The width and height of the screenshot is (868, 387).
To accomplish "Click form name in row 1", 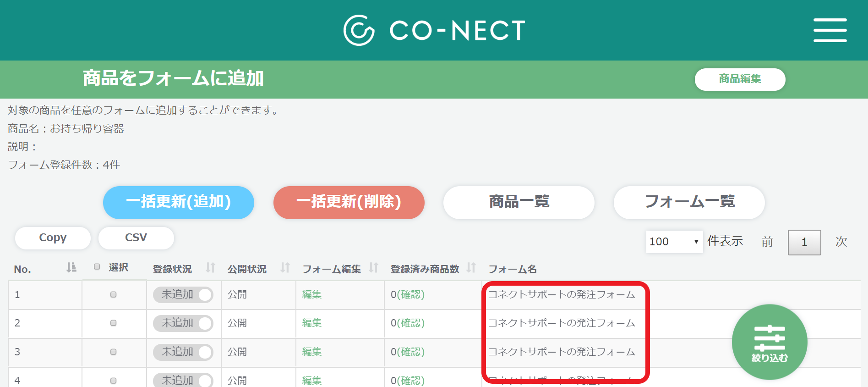I will (562, 294).
